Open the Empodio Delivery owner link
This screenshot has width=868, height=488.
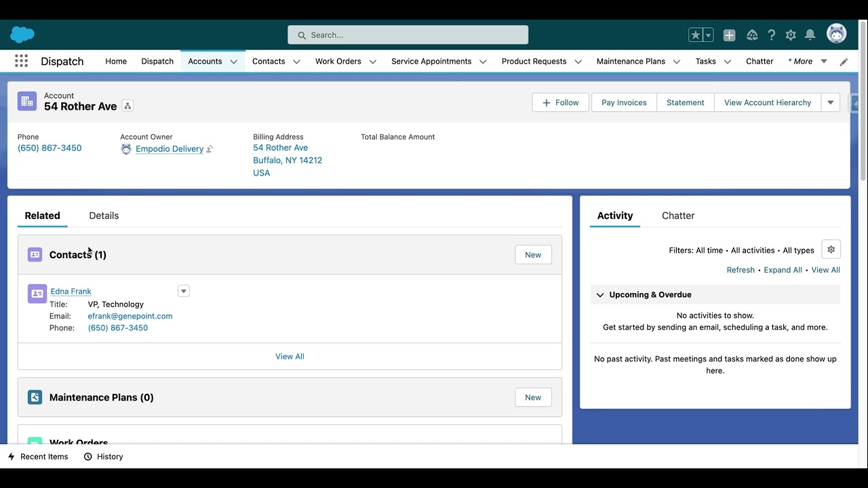pyautogui.click(x=170, y=149)
